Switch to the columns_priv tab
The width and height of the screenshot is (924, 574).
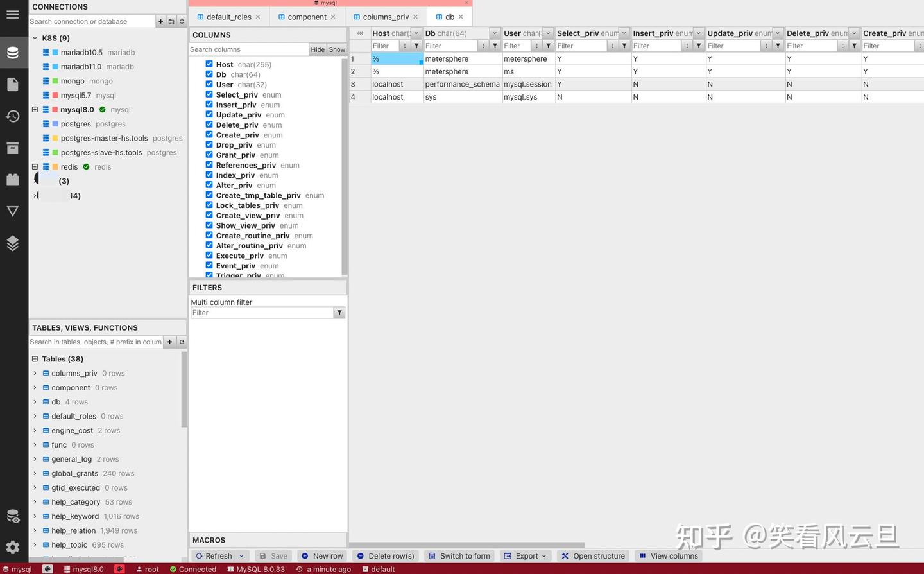point(386,16)
